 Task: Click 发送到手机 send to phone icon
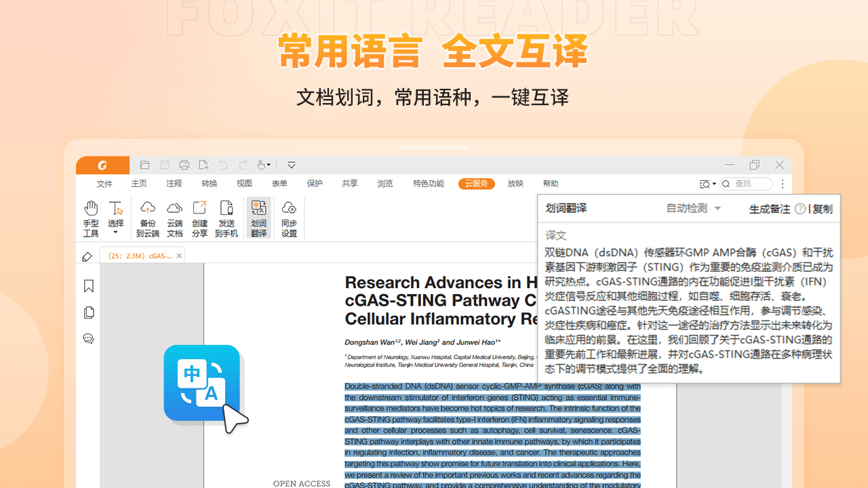point(226,218)
